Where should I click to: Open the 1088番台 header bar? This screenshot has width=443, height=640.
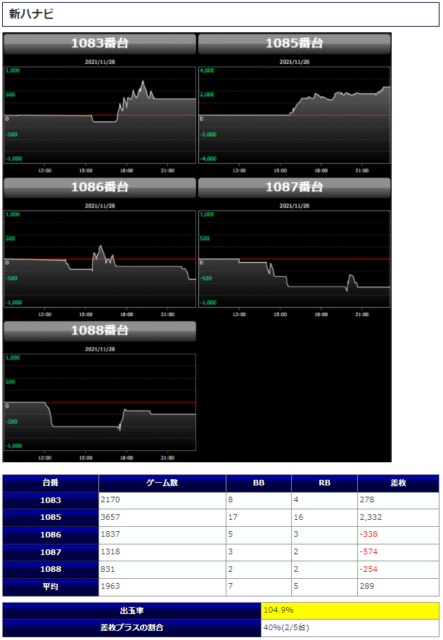tap(100, 331)
